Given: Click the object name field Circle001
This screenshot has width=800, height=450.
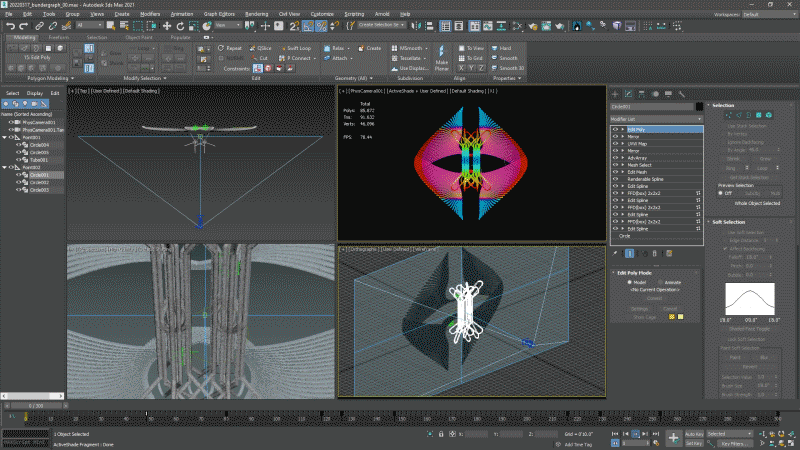Looking at the screenshot, I should 652,107.
